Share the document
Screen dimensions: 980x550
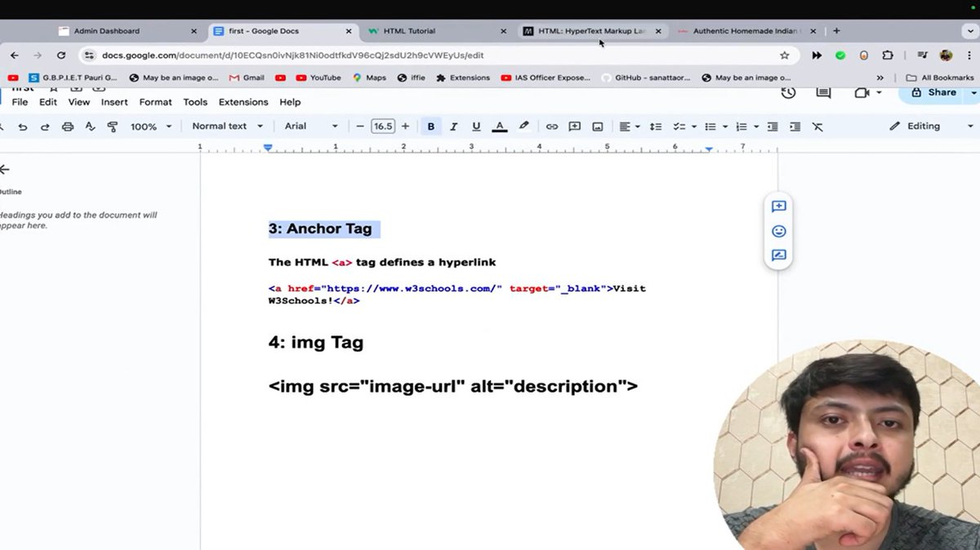pos(933,93)
